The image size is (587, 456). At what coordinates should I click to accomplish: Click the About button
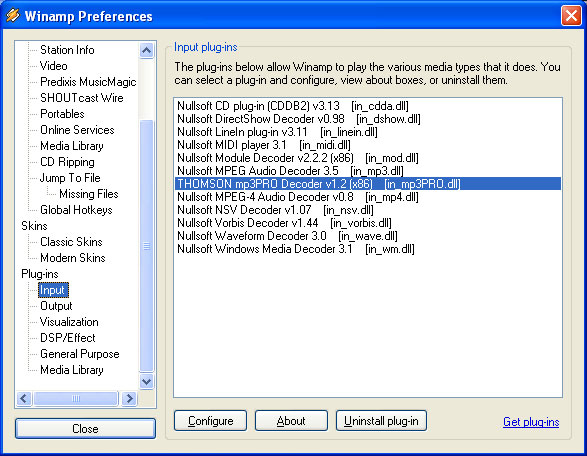(x=291, y=421)
